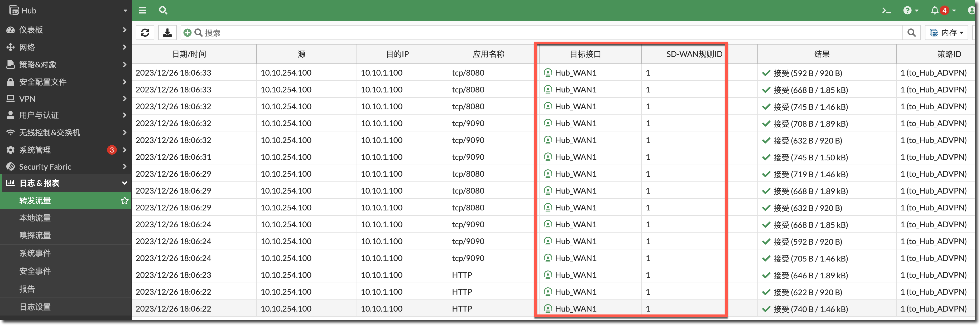Click the 日期/时间 column header
This screenshot has width=980, height=325.
point(189,54)
